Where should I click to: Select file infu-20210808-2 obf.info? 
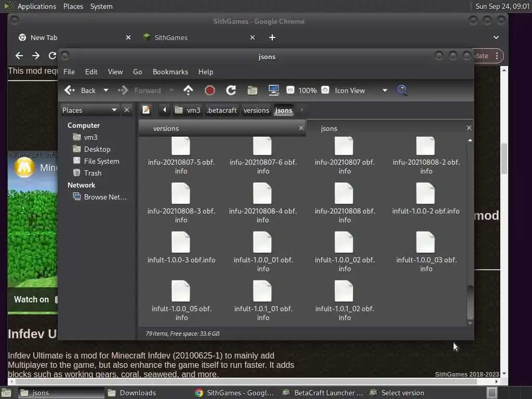point(426,156)
